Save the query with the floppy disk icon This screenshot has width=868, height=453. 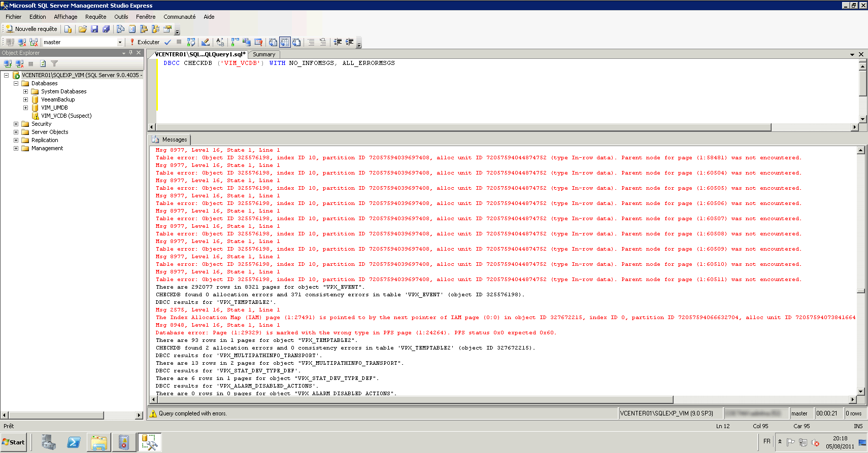point(94,29)
